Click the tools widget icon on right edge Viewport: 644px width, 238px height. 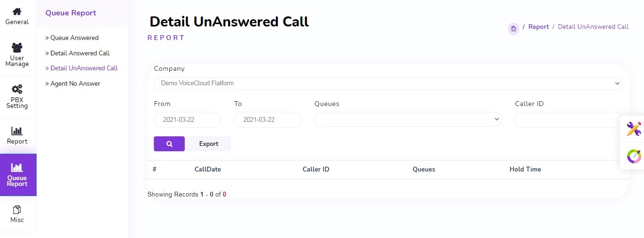coord(633,129)
